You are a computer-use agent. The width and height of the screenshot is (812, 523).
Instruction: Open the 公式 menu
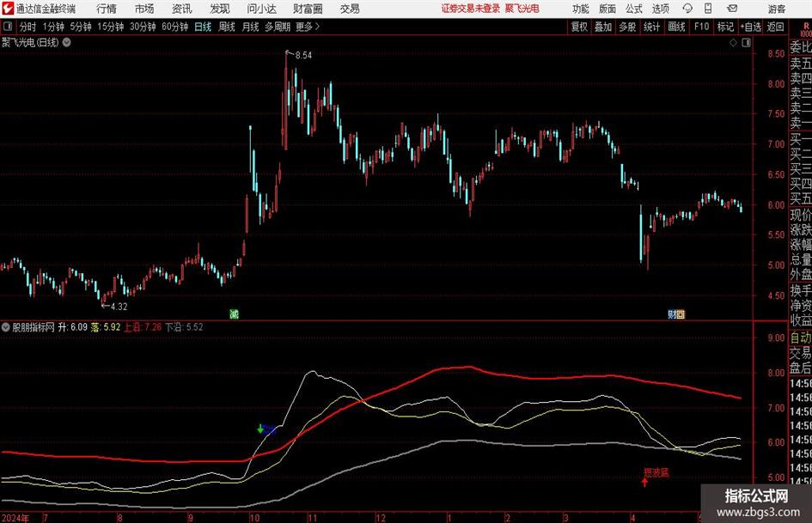(634, 9)
